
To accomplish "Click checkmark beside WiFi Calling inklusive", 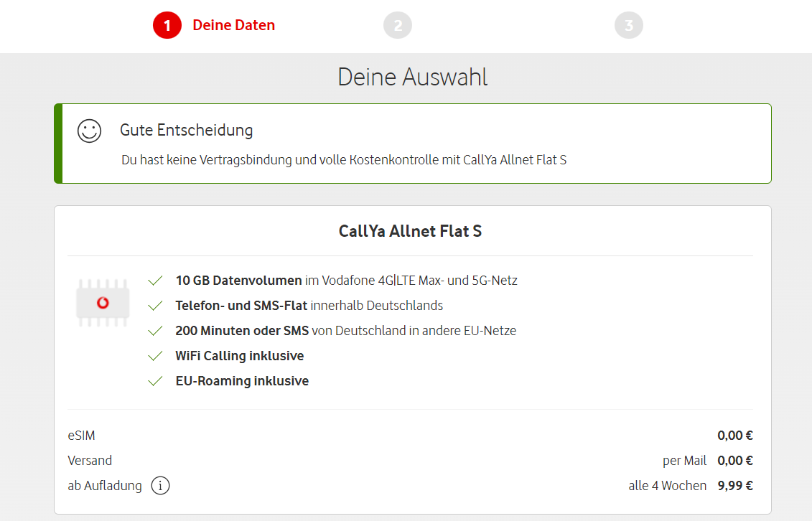I will point(155,356).
